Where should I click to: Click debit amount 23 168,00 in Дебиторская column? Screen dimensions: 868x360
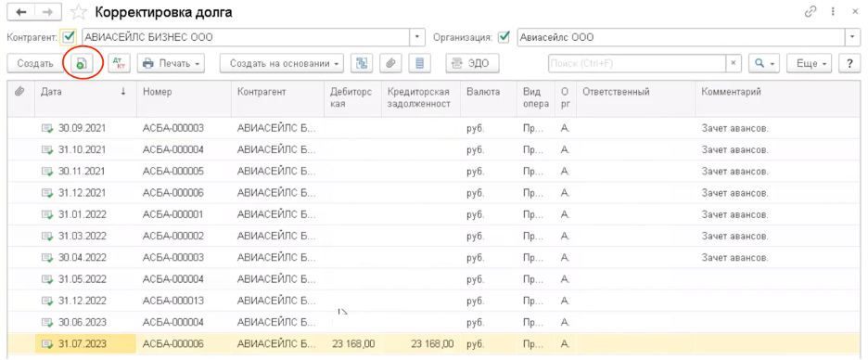point(353,344)
